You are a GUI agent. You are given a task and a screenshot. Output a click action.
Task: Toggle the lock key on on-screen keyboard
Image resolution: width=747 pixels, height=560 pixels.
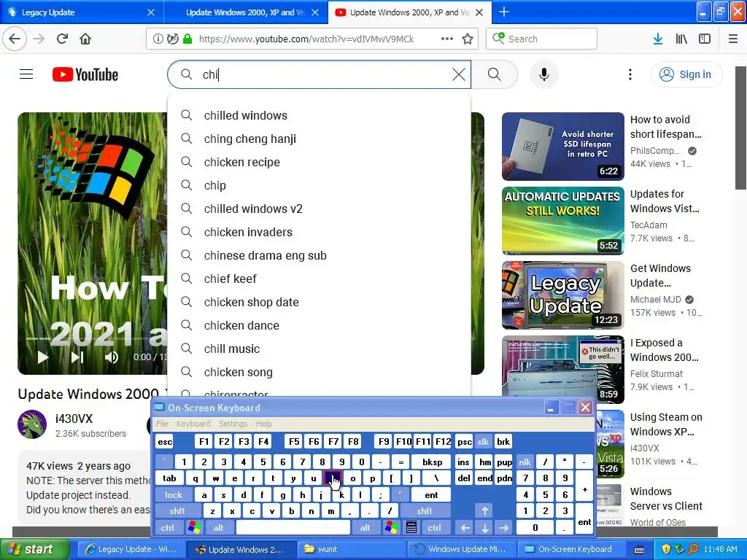174,495
